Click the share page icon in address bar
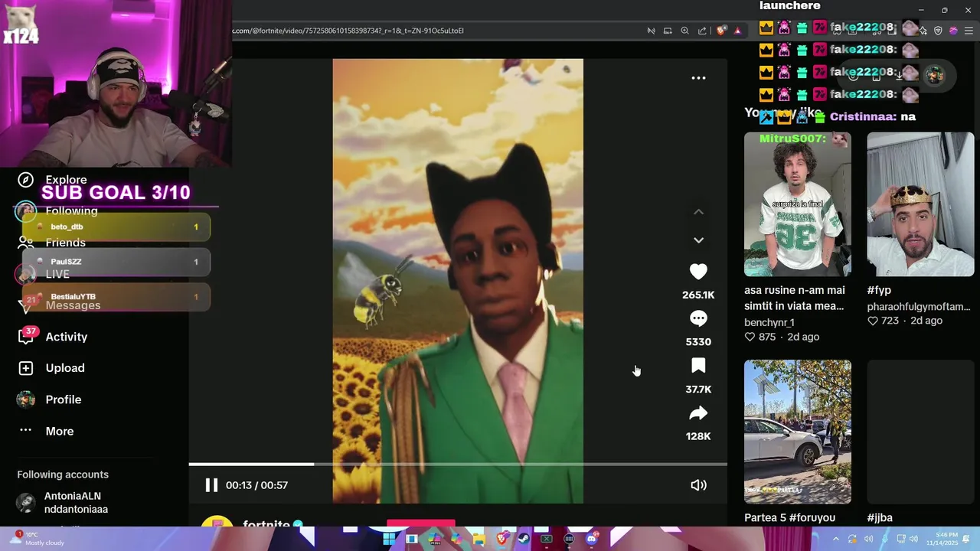Image resolution: width=980 pixels, height=551 pixels. point(702,31)
